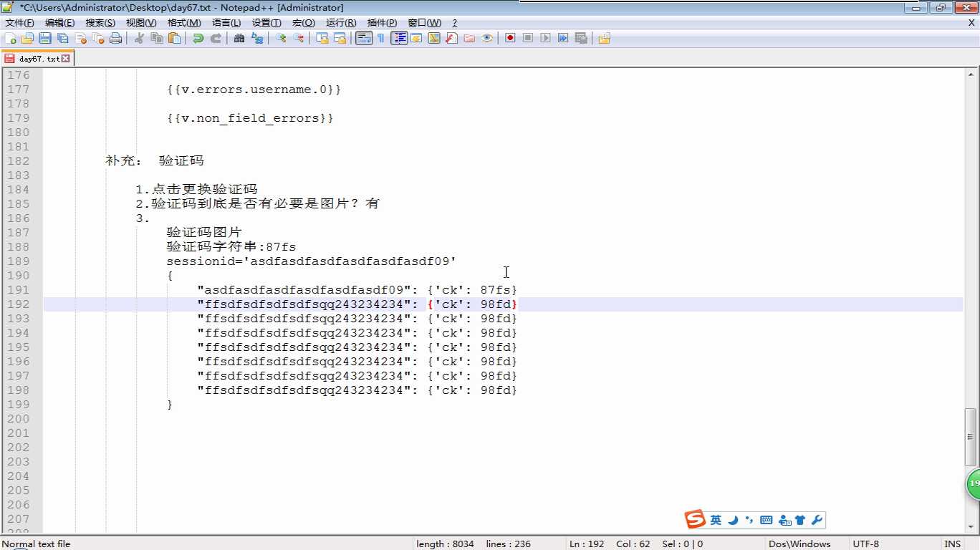
Task: Open Folder as Workspace icon
Action: [469, 39]
